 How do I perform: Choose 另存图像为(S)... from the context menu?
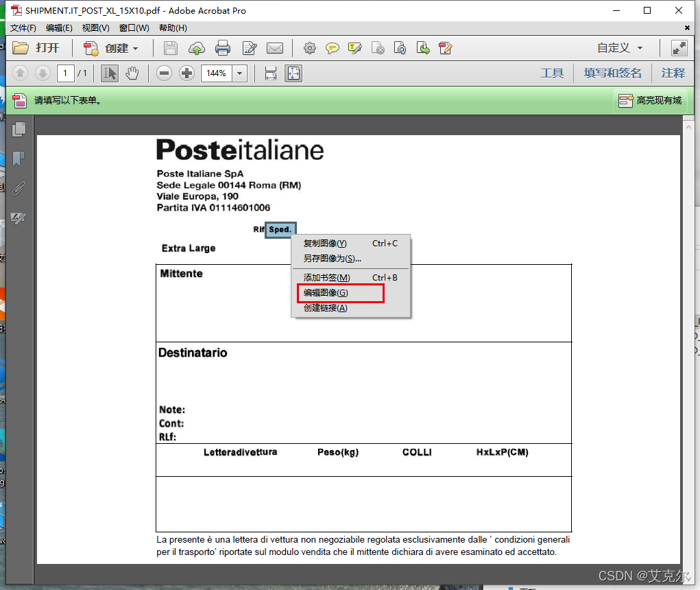[350, 259]
